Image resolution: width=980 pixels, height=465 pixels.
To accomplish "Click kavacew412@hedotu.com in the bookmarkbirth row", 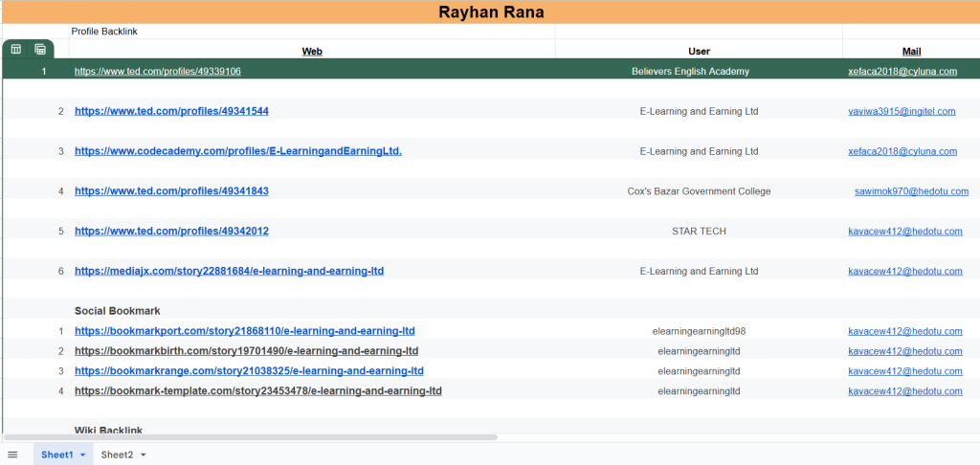I will [x=905, y=351].
